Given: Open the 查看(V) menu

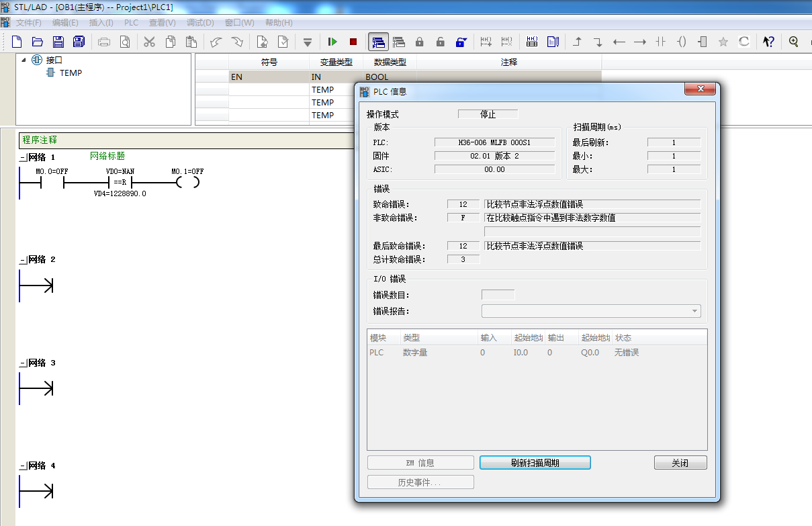Looking at the screenshot, I should click(163, 22).
